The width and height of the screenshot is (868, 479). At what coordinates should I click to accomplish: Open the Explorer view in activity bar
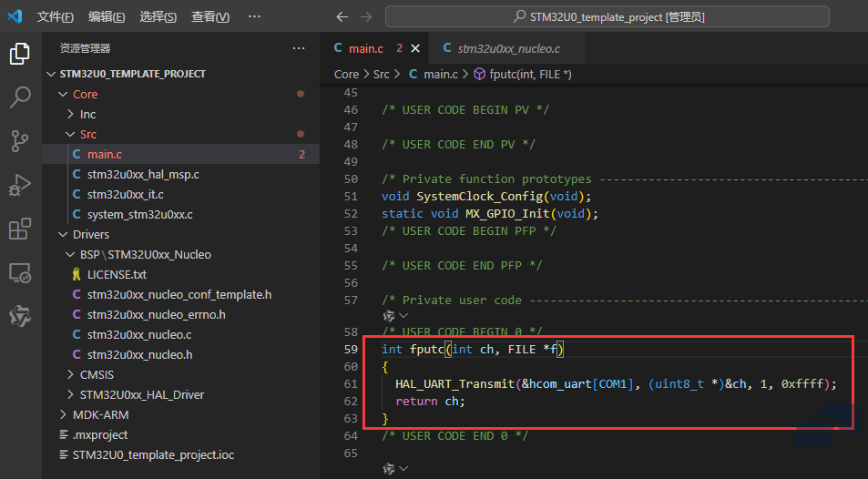20,54
